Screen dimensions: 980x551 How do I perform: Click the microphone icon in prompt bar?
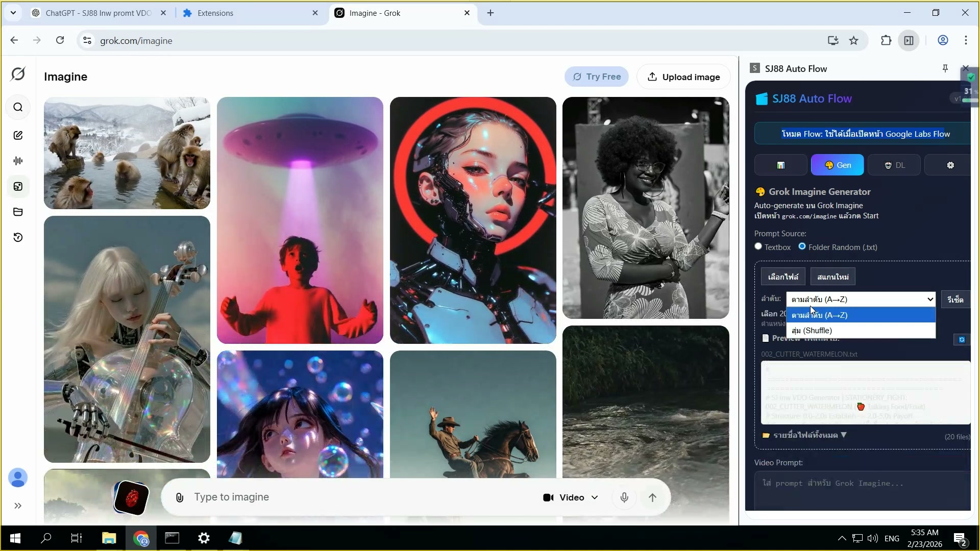click(x=624, y=497)
